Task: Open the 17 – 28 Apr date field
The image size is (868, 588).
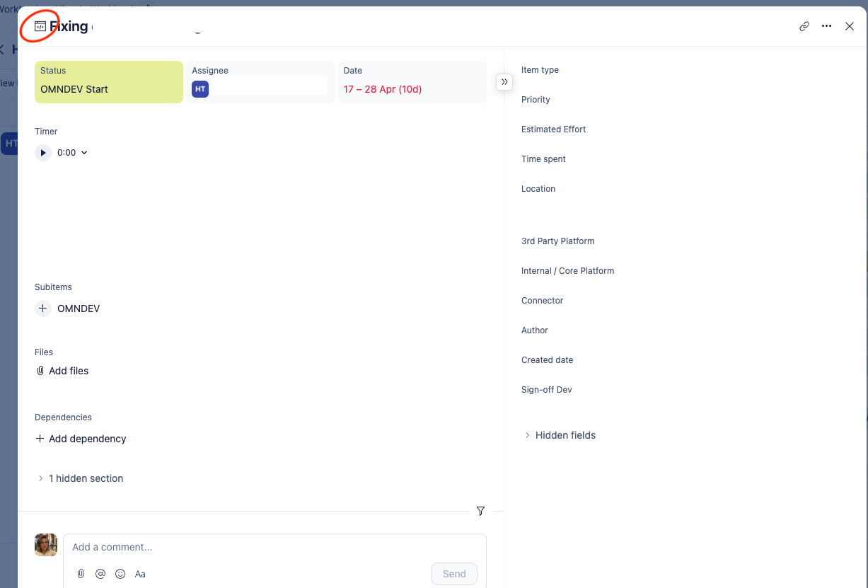Action: pos(412,82)
